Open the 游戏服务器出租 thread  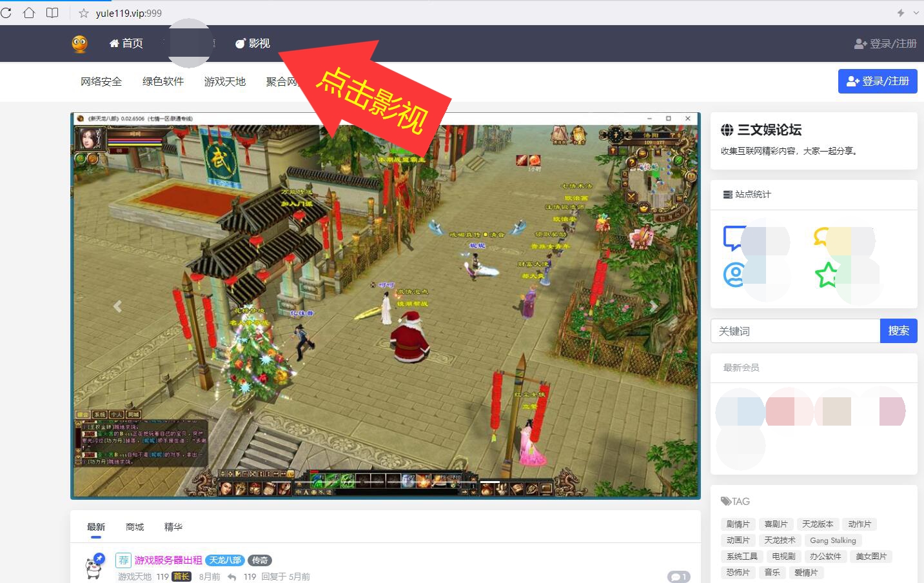(168, 560)
